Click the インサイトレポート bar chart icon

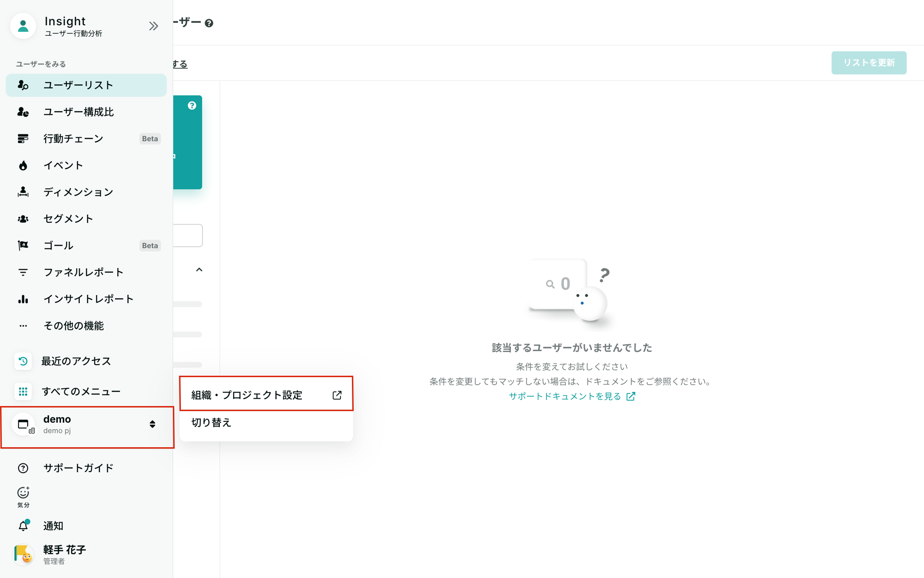(23, 299)
